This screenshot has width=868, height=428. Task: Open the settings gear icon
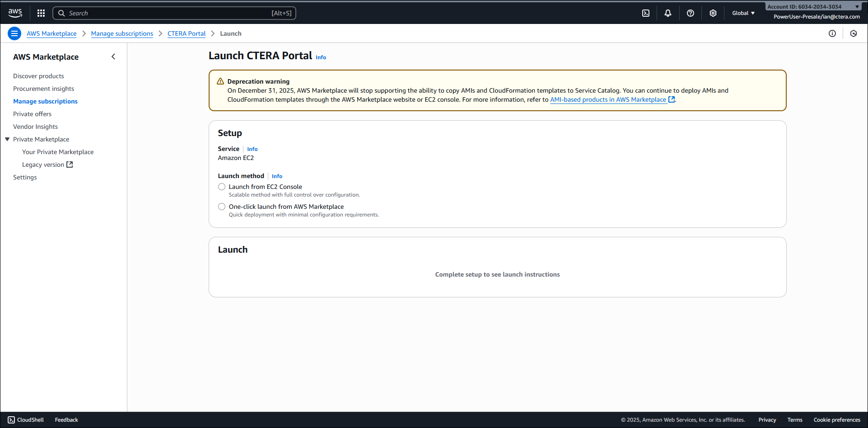tap(713, 13)
